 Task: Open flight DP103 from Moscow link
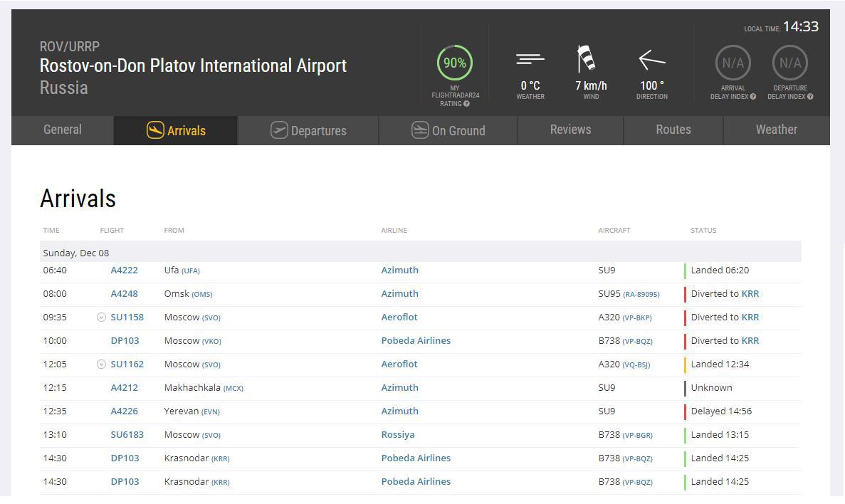click(125, 341)
